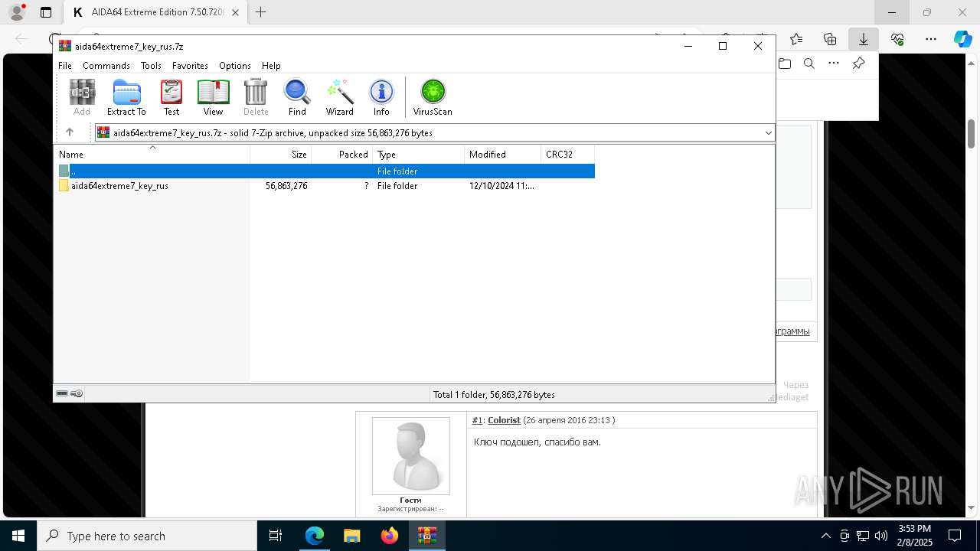The image size is (980, 551).
Task: Launch the Wizard tool
Action: (x=339, y=97)
